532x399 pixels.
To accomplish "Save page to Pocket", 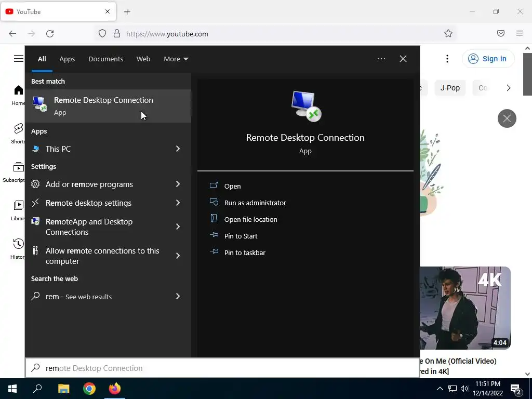I will (x=501, y=33).
